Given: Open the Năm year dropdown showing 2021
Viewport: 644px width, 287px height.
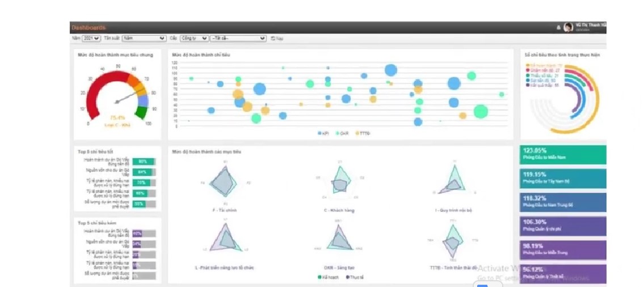Looking at the screenshot, I should click(91, 39).
